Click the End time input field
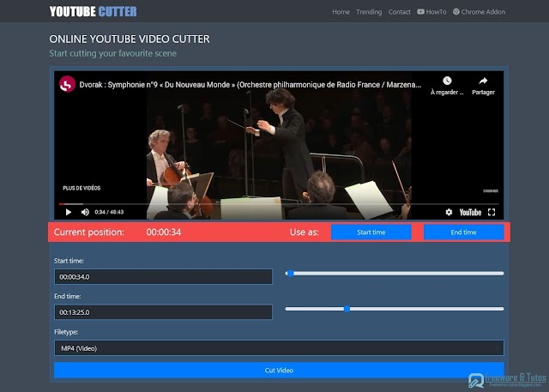This screenshot has width=549, height=392. pyautogui.click(x=163, y=312)
